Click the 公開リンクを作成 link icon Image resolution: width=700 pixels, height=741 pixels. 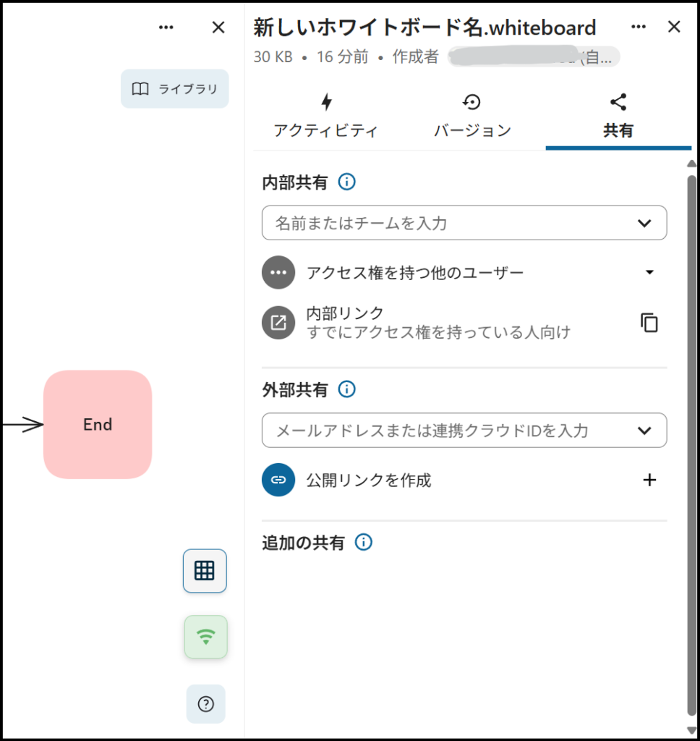278,480
